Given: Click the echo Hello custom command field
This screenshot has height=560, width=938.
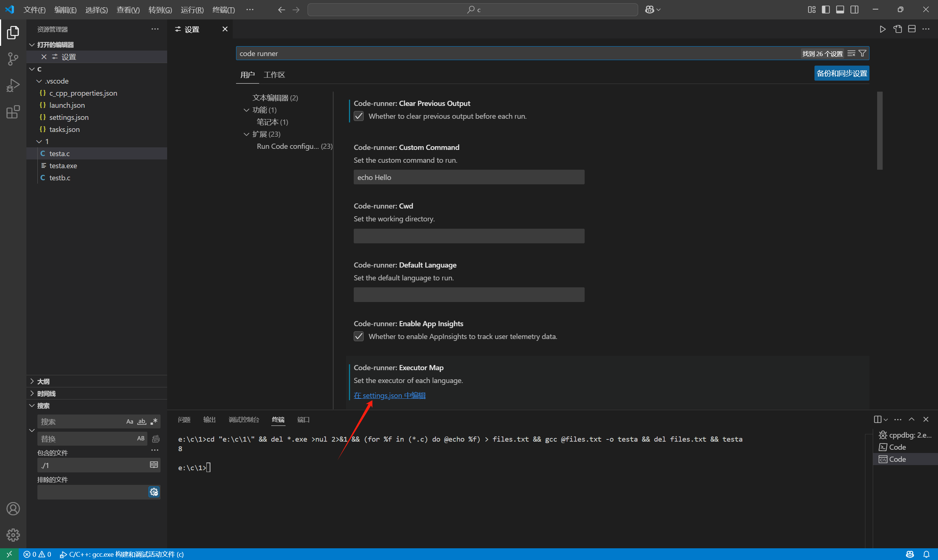Looking at the screenshot, I should (x=468, y=177).
